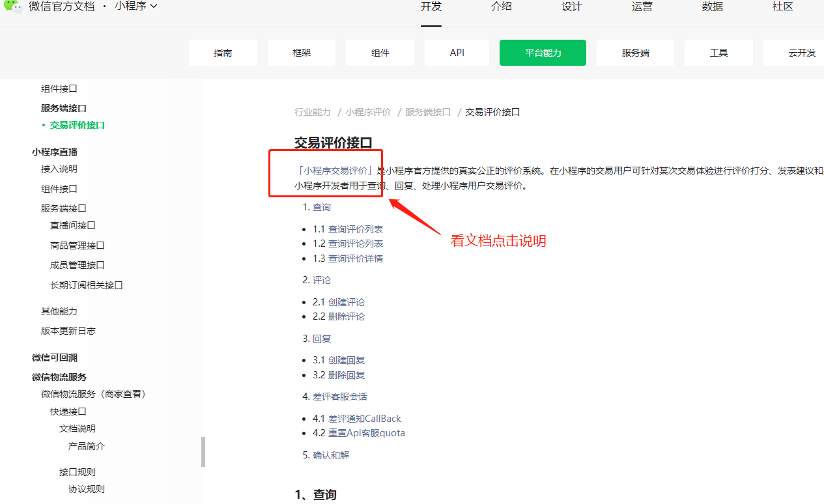
Task: Switch to the 运营 top tab
Action: 642,7
